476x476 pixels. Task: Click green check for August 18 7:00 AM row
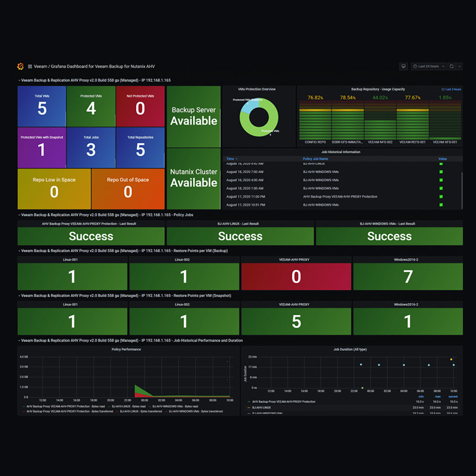[441, 172]
